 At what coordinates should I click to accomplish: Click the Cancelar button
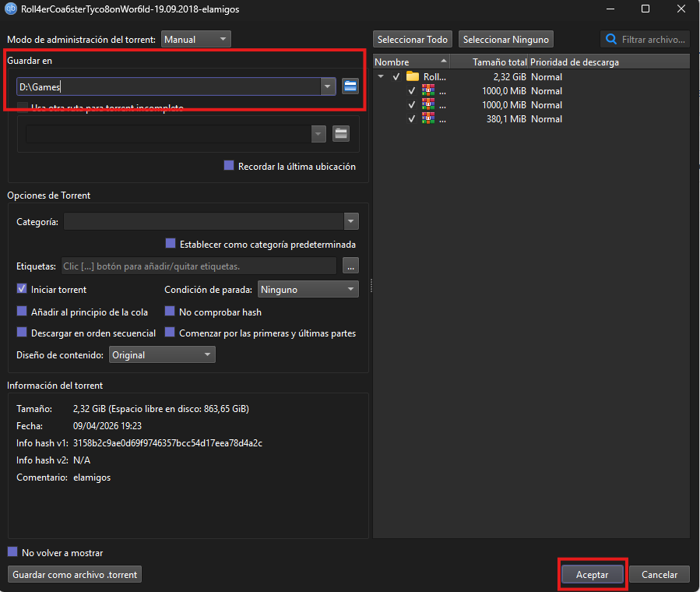coord(660,574)
